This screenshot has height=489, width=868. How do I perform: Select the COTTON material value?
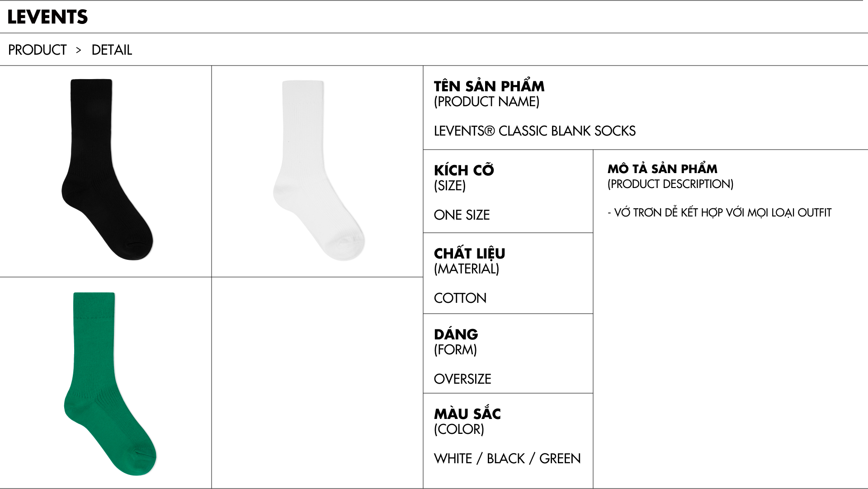click(460, 298)
